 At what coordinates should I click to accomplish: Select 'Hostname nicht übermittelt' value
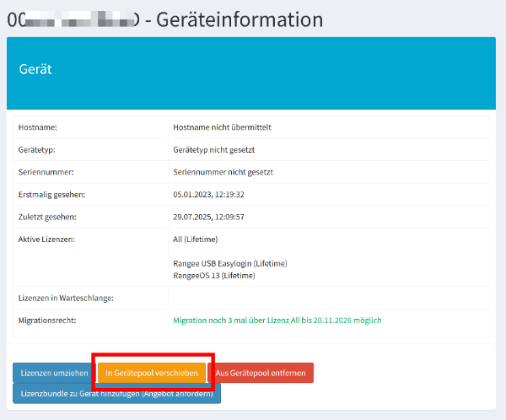tap(222, 127)
